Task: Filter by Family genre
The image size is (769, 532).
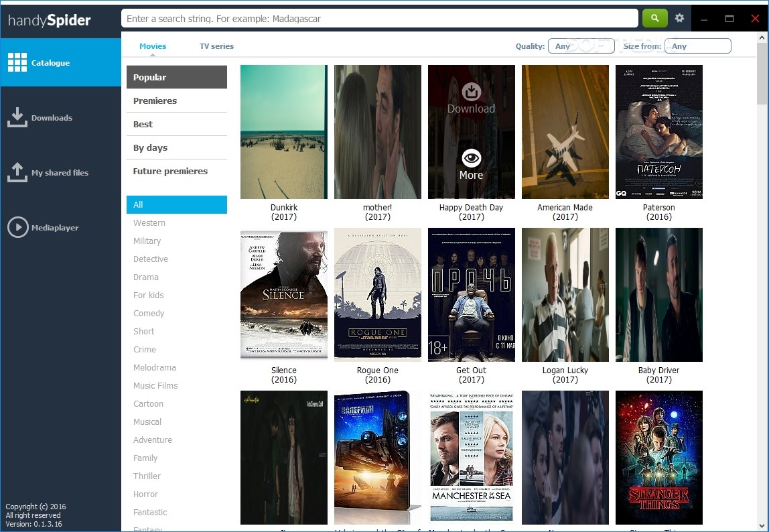Action: [145, 458]
